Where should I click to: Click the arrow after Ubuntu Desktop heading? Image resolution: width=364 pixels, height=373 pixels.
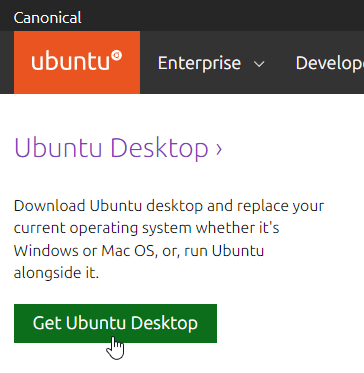pyautogui.click(x=219, y=149)
